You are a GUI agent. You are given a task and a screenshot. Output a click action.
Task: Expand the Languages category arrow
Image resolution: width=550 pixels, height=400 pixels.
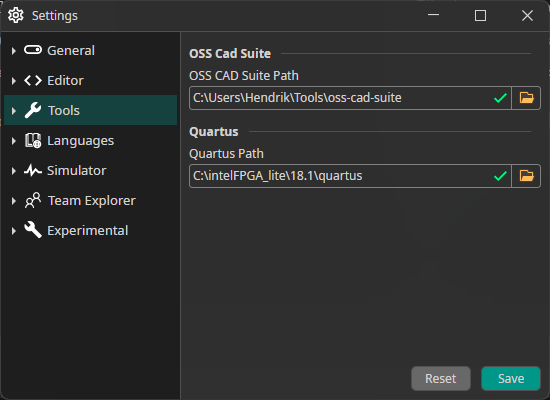pyautogui.click(x=14, y=141)
